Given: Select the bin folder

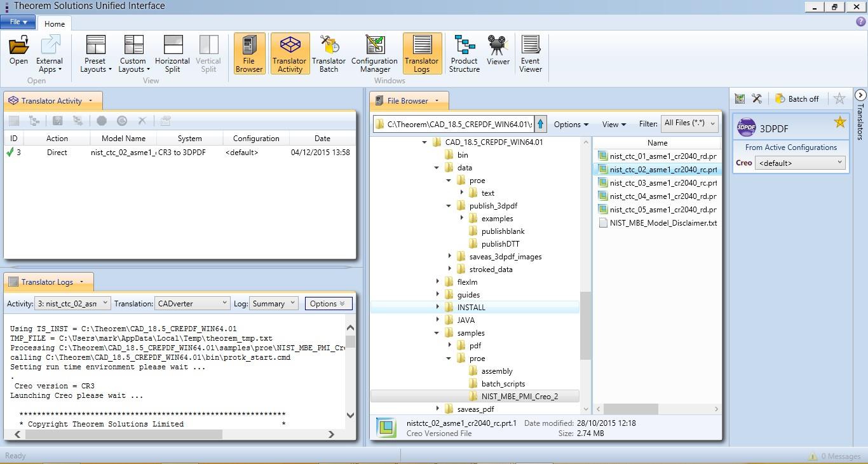Looking at the screenshot, I should coord(463,154).
